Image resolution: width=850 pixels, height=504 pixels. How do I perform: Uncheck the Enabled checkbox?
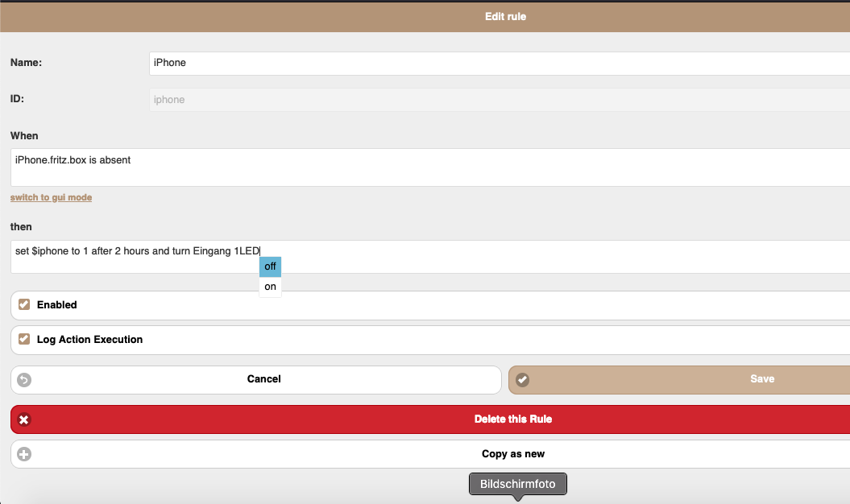tap(24, 304)
